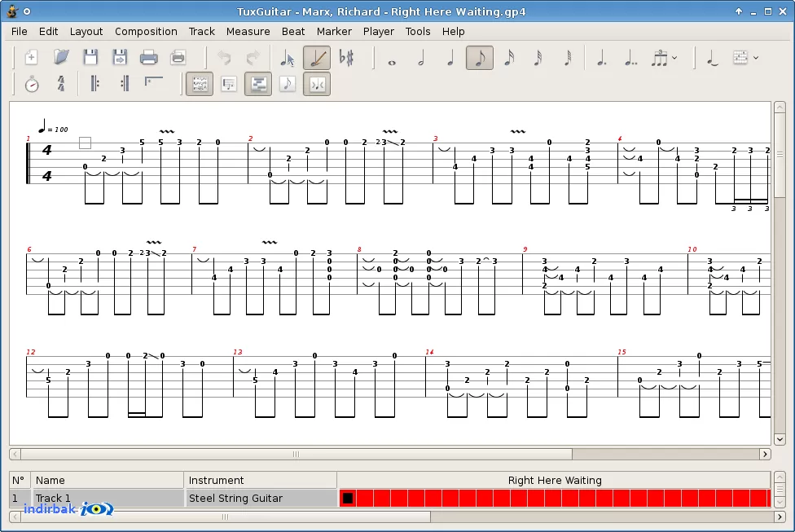
Task: Toggle page layout view
Action: pos(200,84)
